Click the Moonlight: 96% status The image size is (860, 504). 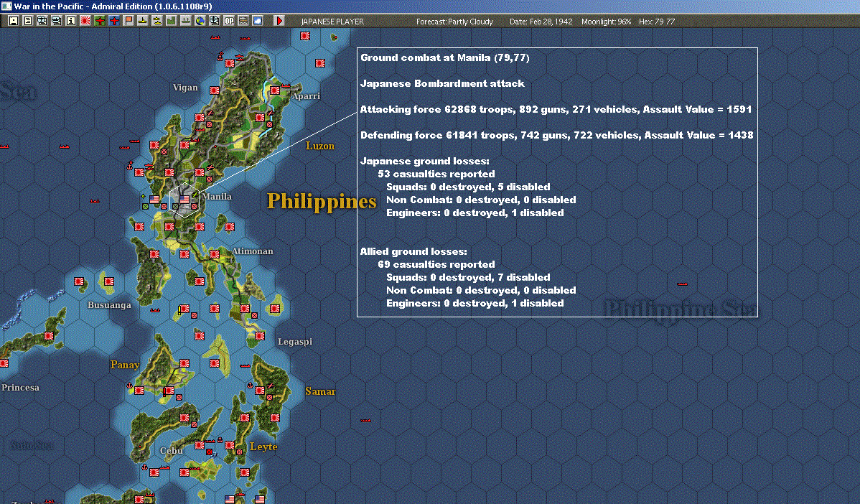(x=606, y=22)
